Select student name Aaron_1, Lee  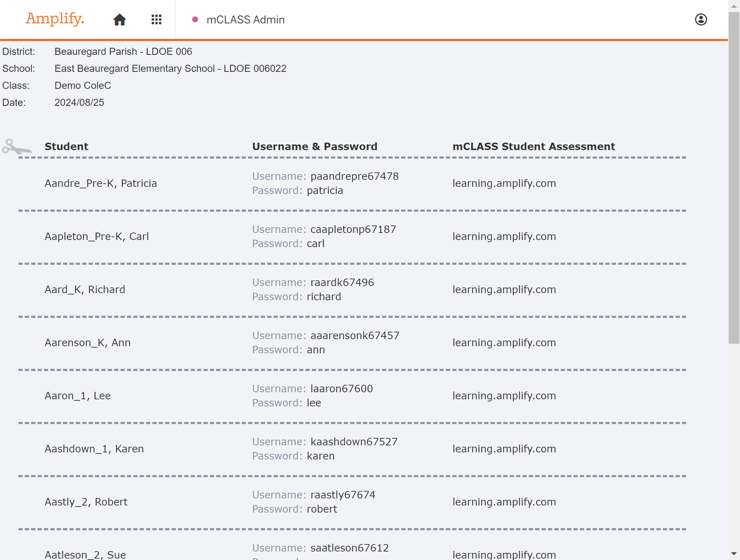coord(78,396)
